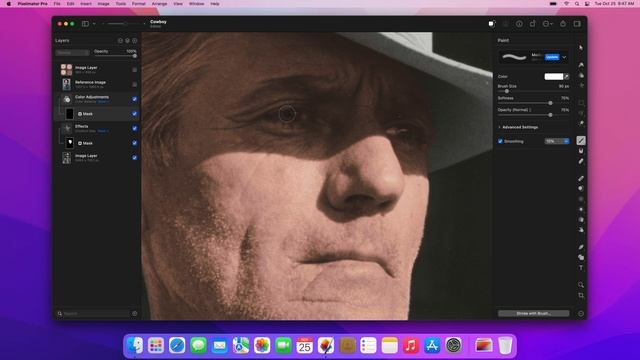This screenshot has height=360, width=640.
Task: Hide the Mask under Effects
Action: pyautogui.click(x=135, y=143)
